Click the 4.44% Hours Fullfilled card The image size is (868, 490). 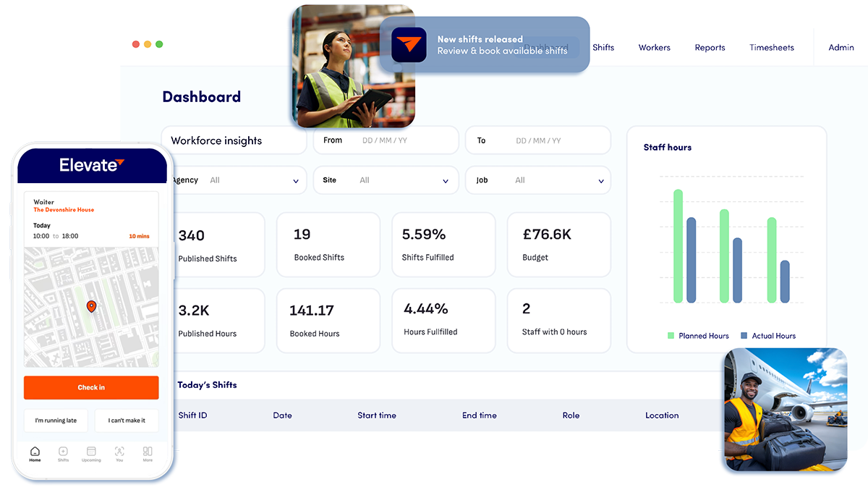443,321
